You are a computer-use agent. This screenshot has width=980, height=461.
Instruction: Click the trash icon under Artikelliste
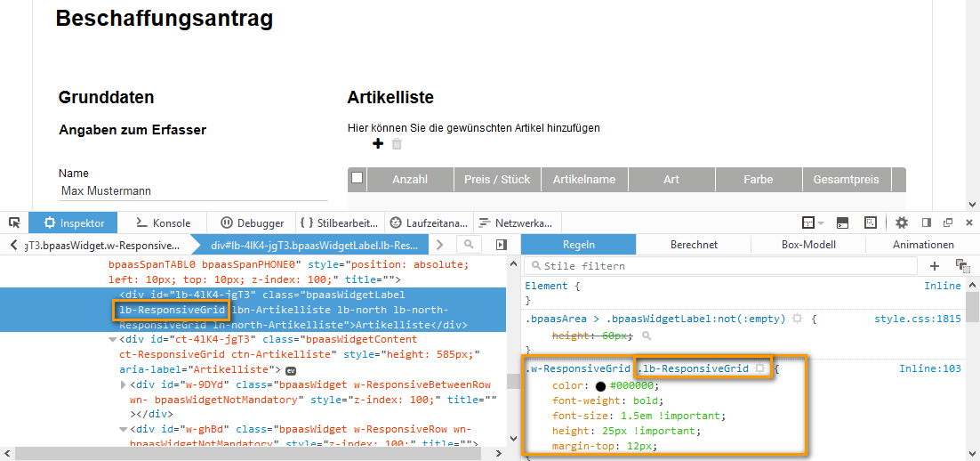pos(397,144)
